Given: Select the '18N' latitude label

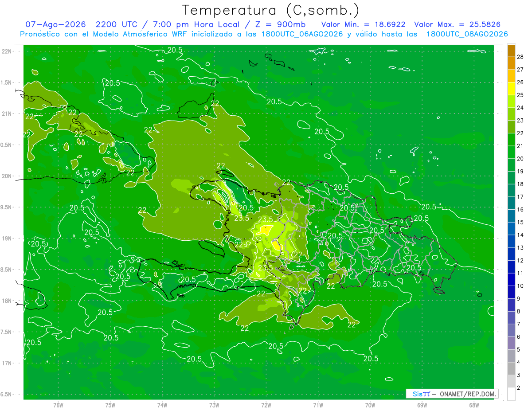Looking at the screenshot, I should pos(7,301).
